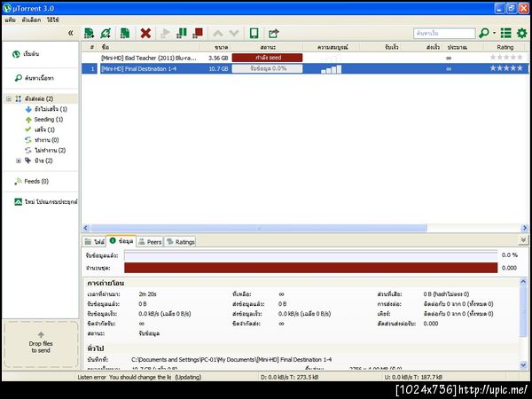Sort by the size column header
Screen dimensions: 532x399
point(215,47)
